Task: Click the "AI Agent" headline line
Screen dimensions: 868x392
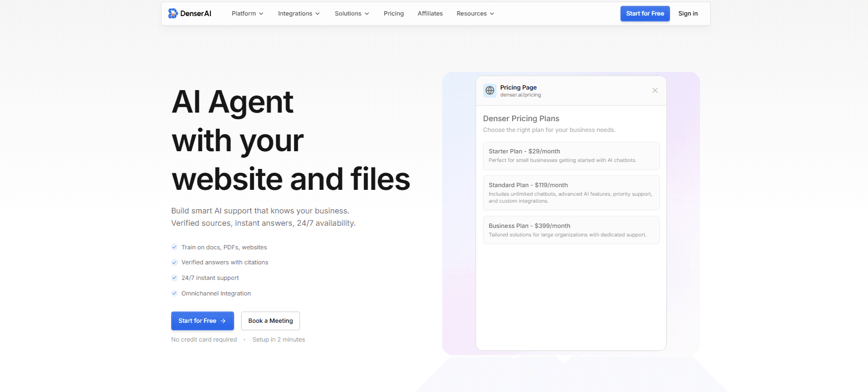Action: pyautogui.click(x=232, y=102)
